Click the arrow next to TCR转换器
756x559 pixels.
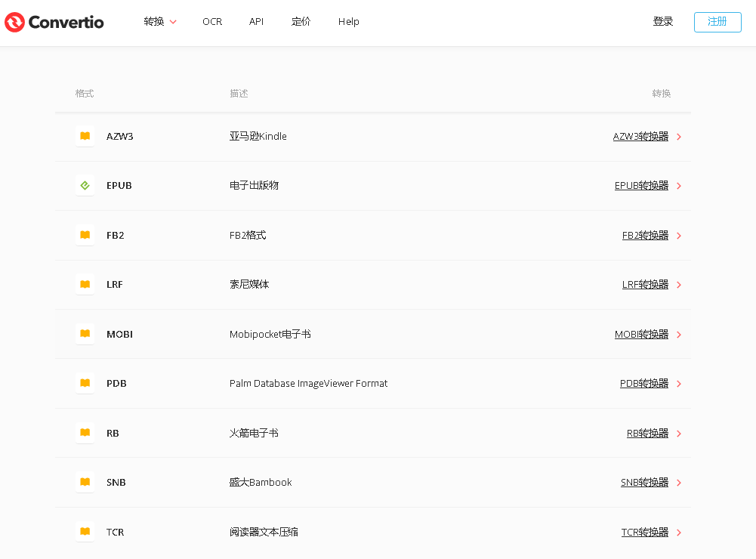[679, 533]
